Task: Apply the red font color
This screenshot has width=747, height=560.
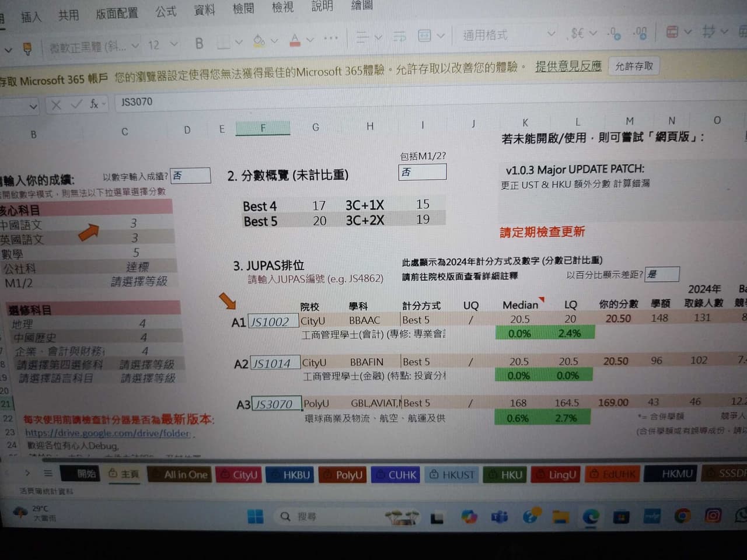Action: click(295, 40)
